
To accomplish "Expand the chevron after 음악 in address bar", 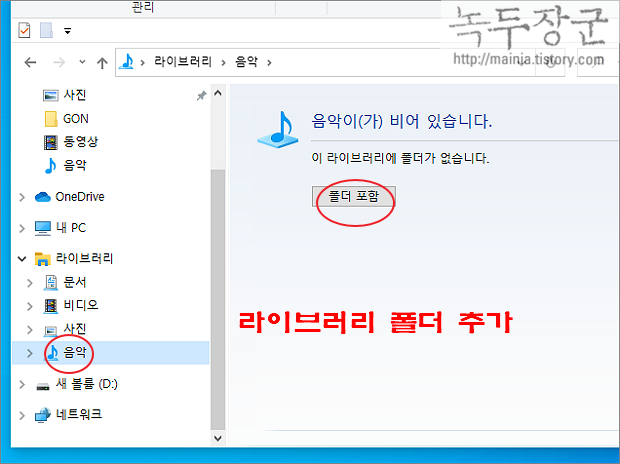I will click(x=269, y=62).
